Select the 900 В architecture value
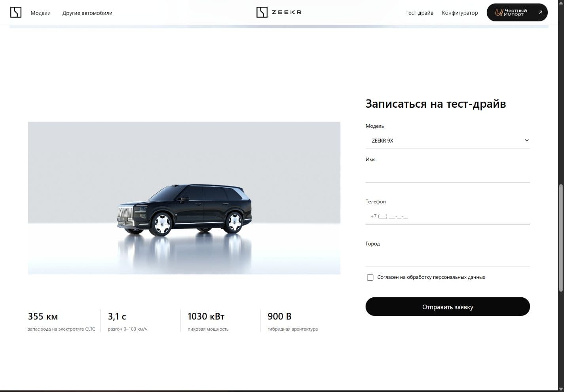Viewport: 564px width, 392px height. [279, 316]
